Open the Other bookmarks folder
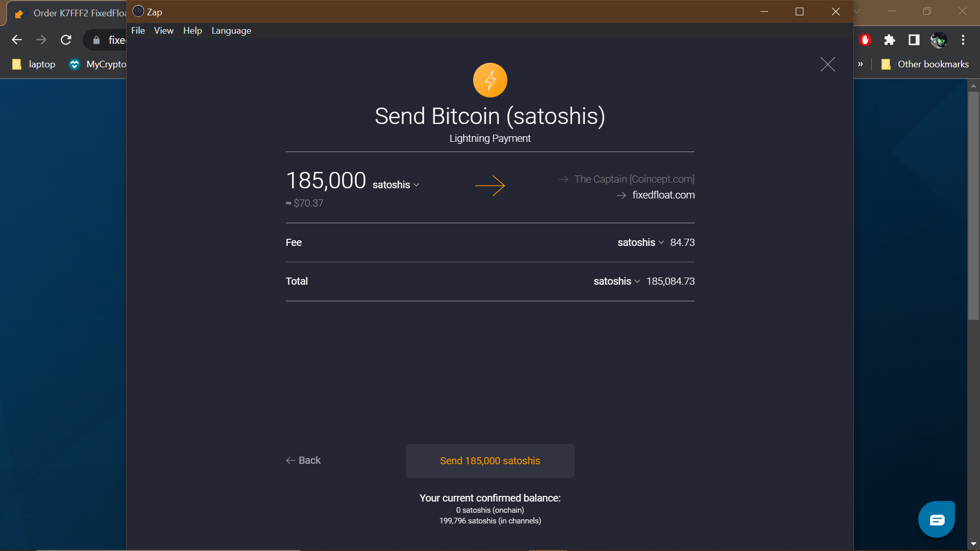 (x=925, y=64)
